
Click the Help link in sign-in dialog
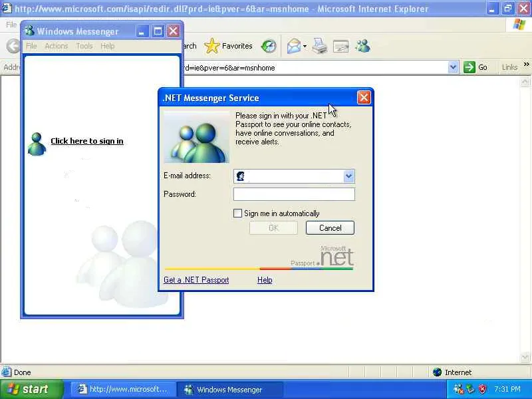[265, 280]
